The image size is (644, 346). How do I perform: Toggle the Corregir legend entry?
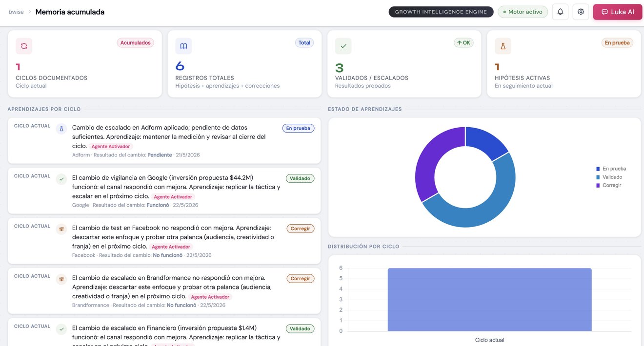[609, 185]
